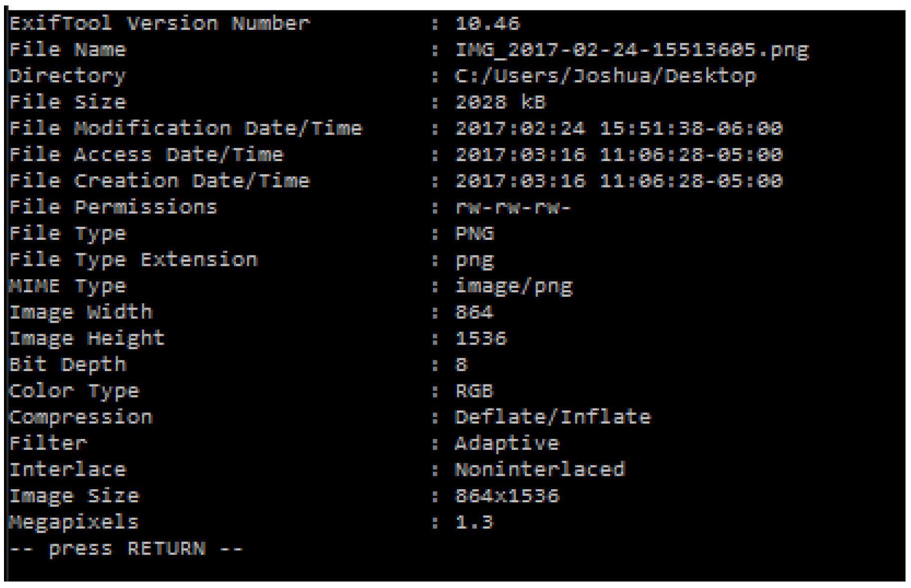Click the Bit Depth label
This screenshot has height=588, width=911.
(x=68, y=365)
